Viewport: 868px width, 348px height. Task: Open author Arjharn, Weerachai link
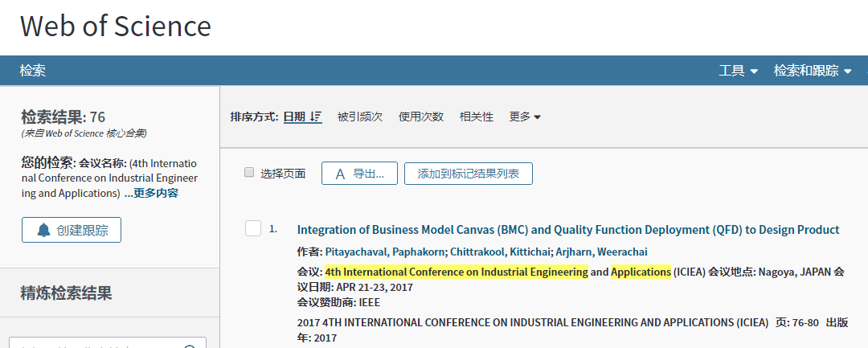601,252
